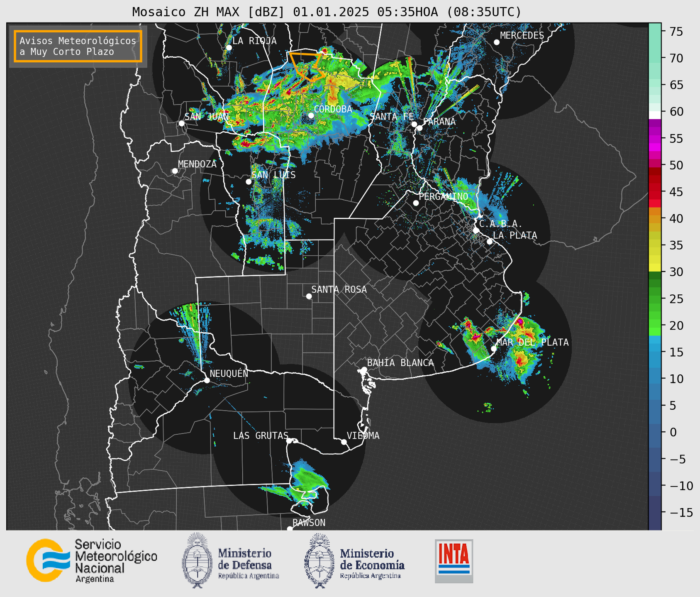The height and width of the screenshot is (597, 700).
Task: Click the SANTA ROSA label text
Action: point(339,289)
